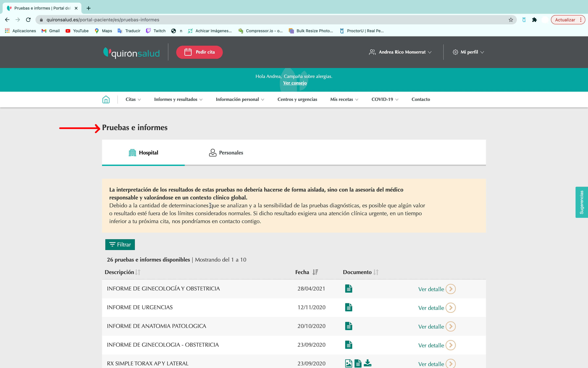Viewport: 588px width, 368px height.
Task: Open Traducir bookmark
Action: tap(129, 31)
